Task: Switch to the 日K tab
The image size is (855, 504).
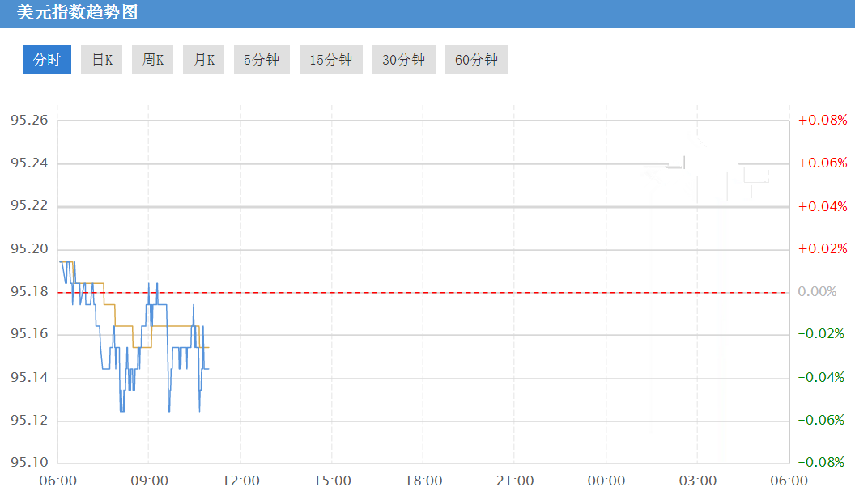Action: pyautogui.click(x=101, y=60)
